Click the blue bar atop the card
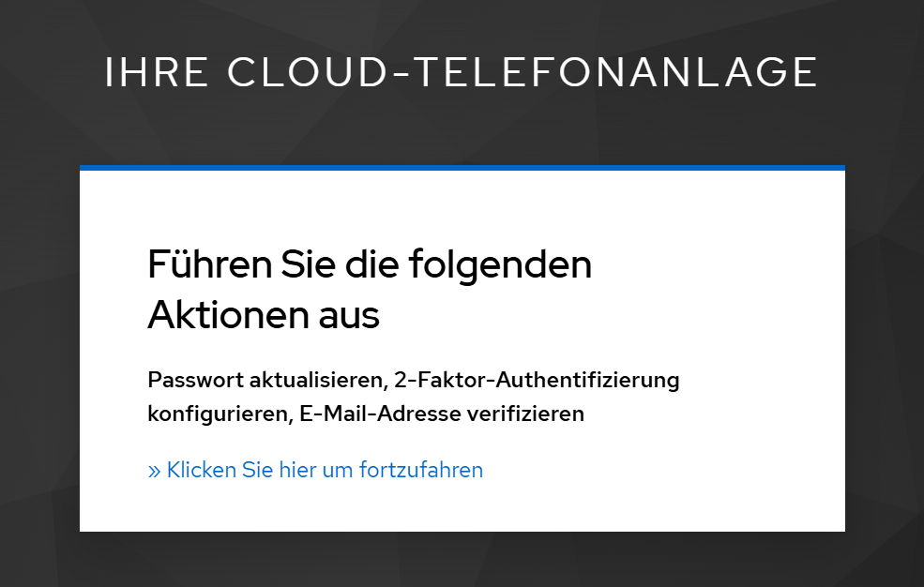924x587 pixels. 462,168
